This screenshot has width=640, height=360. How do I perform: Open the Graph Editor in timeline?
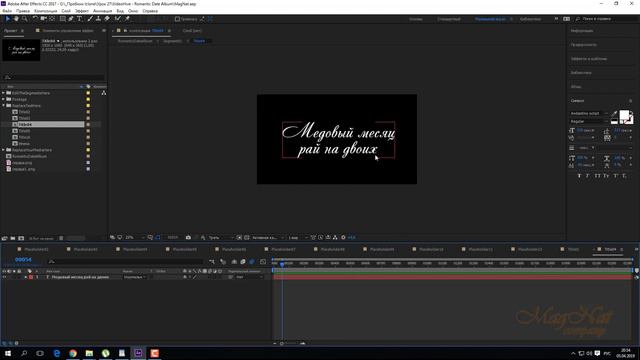click(x=263, y=262)
